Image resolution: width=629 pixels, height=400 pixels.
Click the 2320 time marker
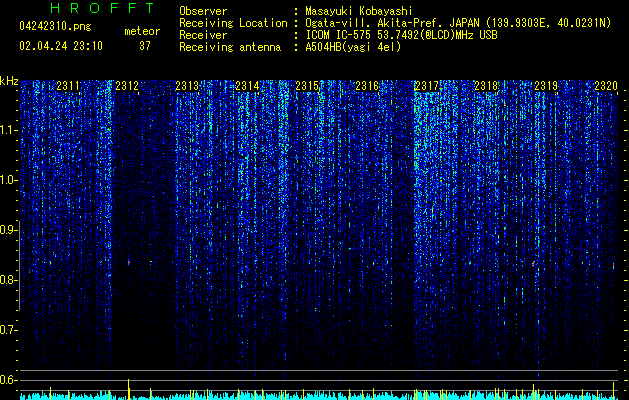click(x=606, y=86)
